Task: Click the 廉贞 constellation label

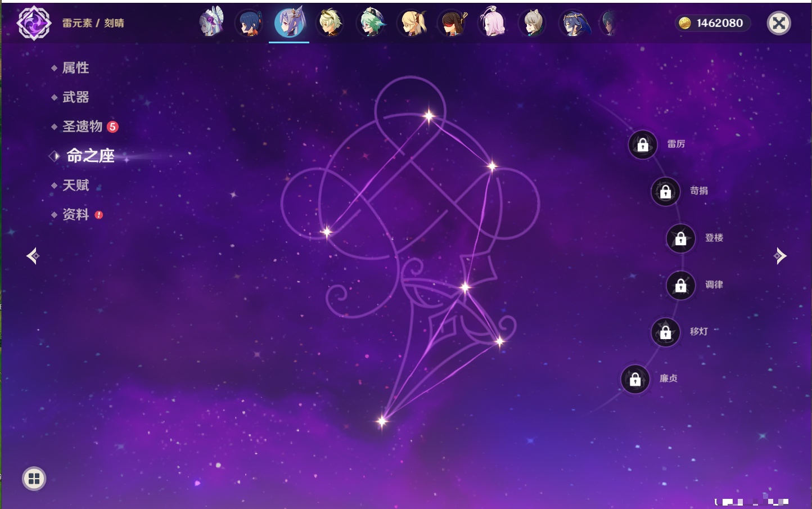Action: pos(669,379)
